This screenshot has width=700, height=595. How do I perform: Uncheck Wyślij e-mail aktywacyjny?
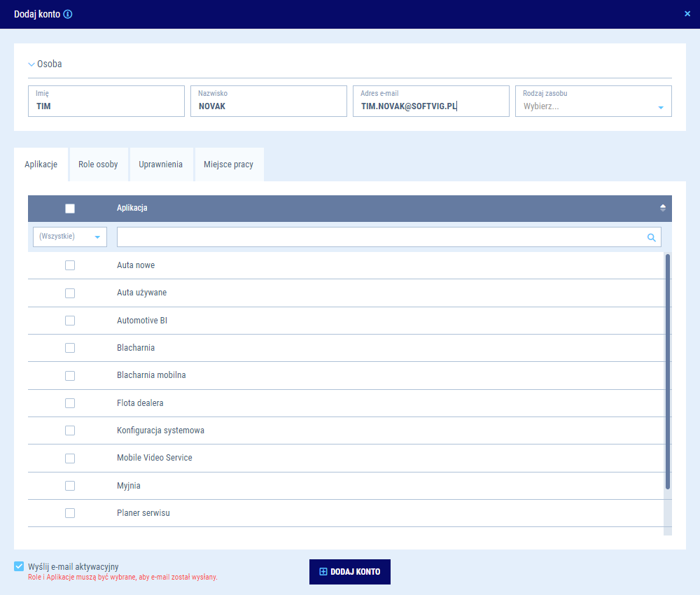[x=19, y=566]
